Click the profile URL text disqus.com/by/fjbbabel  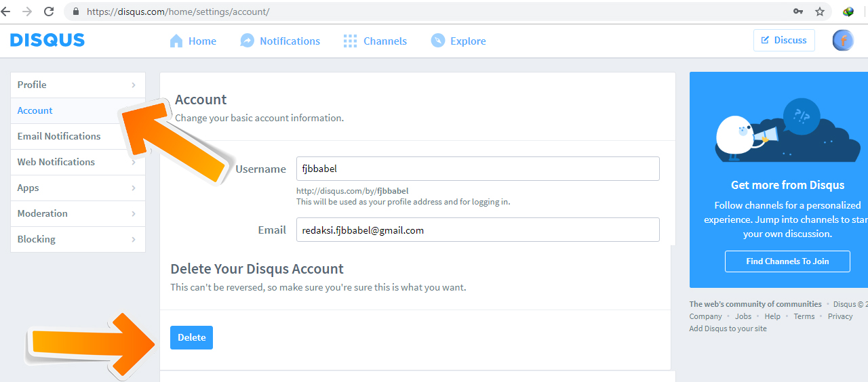353,191
